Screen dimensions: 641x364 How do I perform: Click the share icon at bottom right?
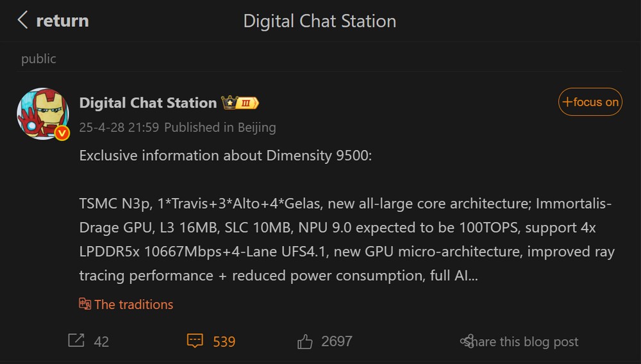click(467, 342)
